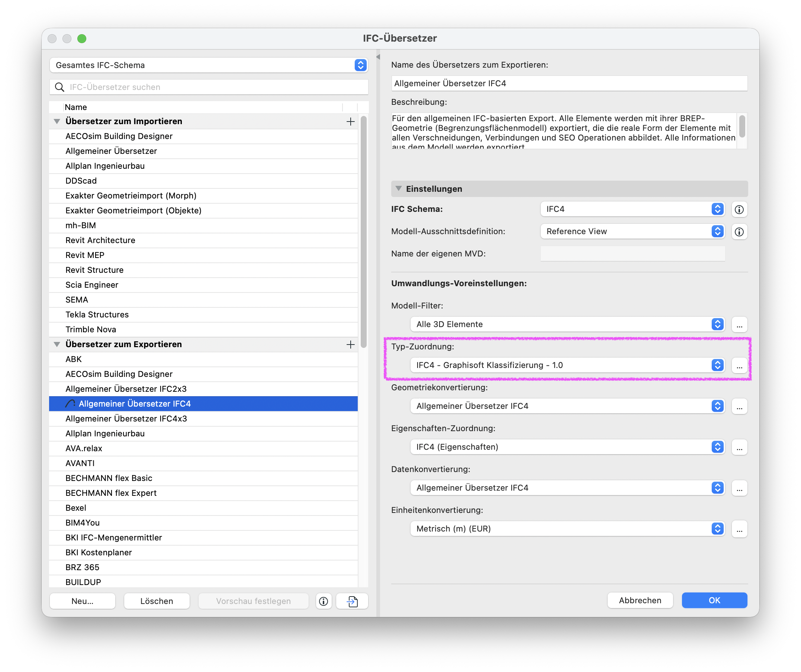Open Modell-Filter options with ellipsis button
Screen dimensions: 801x672
[739, 324]
